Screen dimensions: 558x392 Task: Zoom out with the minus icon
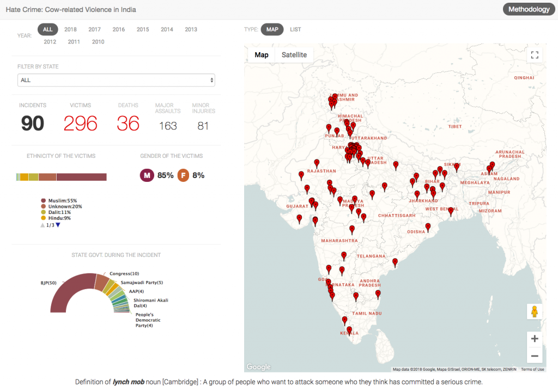[x=535, y=356]
